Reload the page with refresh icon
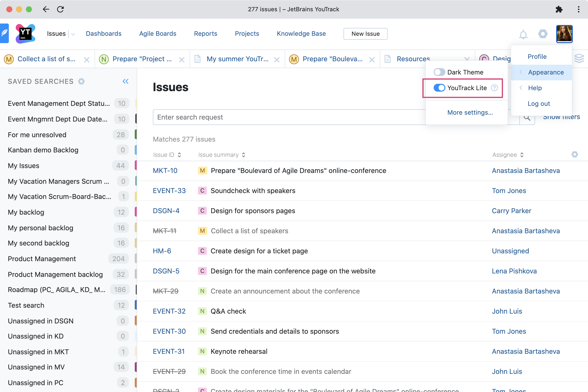This screenshot has height=392, width=588. point(61,9)
